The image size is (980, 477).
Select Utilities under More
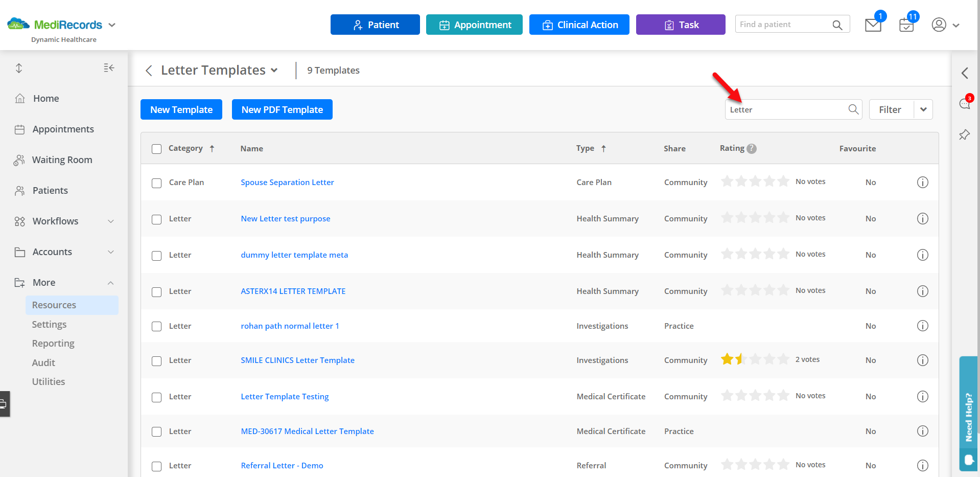tap(49, 381)
